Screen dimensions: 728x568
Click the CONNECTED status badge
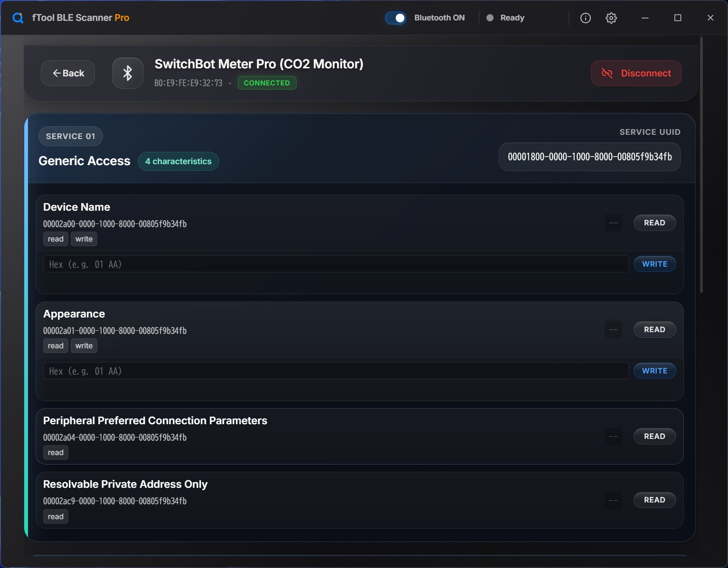point(267,83)
